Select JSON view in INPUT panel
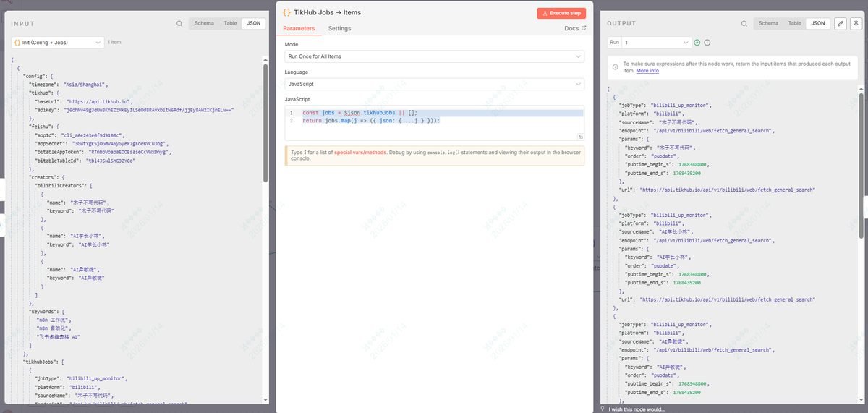868x413 pixels. coord(253,23)
